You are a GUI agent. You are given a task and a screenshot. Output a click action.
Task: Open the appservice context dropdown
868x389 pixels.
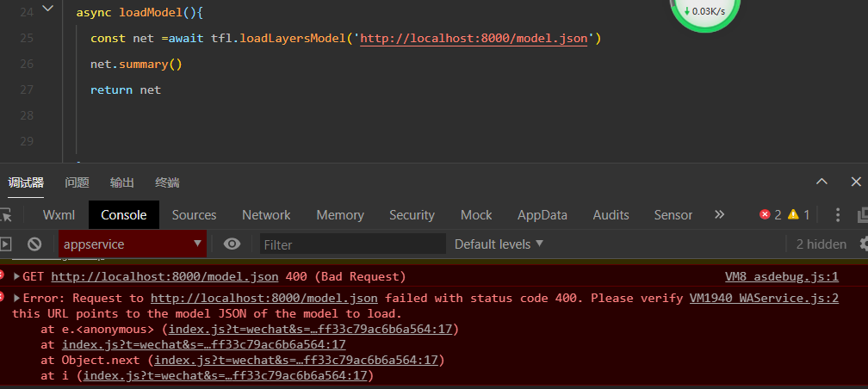click(133, 244)
